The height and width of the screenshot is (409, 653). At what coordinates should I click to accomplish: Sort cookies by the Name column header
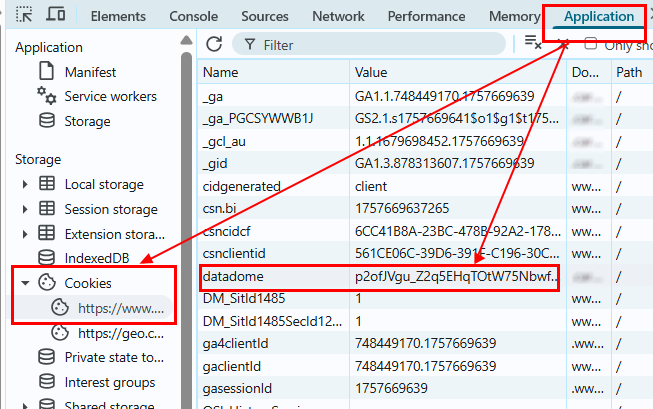[x=272, y=72]
